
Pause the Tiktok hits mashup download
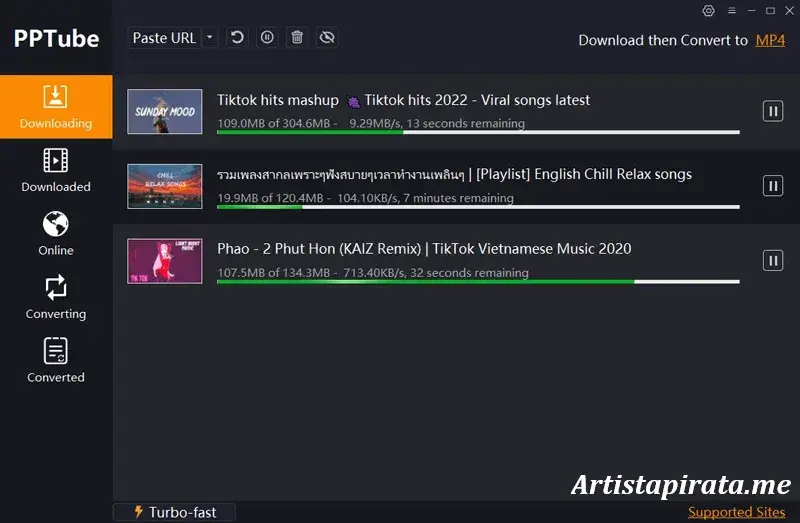pyautogui.click(x=773, y=111)
